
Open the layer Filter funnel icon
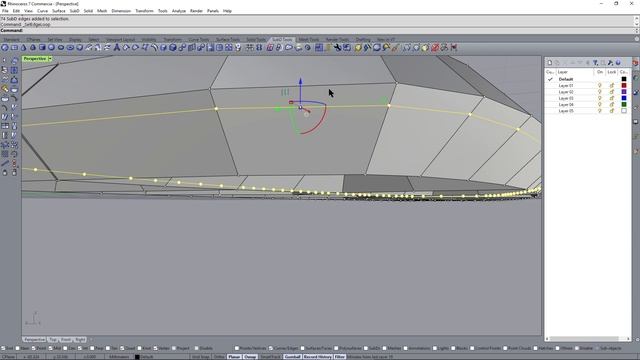[596, 62]
